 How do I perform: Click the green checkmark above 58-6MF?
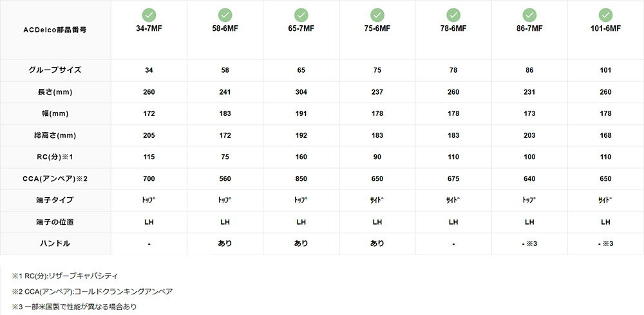point(225,14)
